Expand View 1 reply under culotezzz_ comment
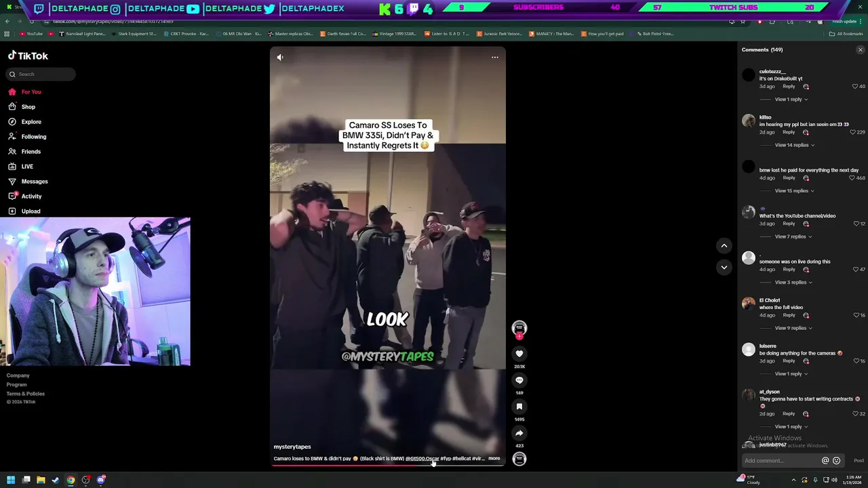This screenshot has height=488, width=868. 791,100
